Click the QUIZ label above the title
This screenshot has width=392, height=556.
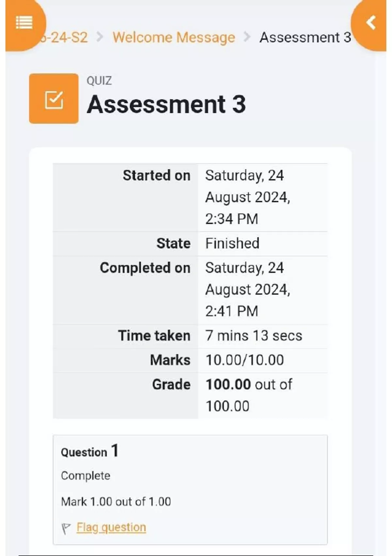pyautogui.click(x=99, y=80)
